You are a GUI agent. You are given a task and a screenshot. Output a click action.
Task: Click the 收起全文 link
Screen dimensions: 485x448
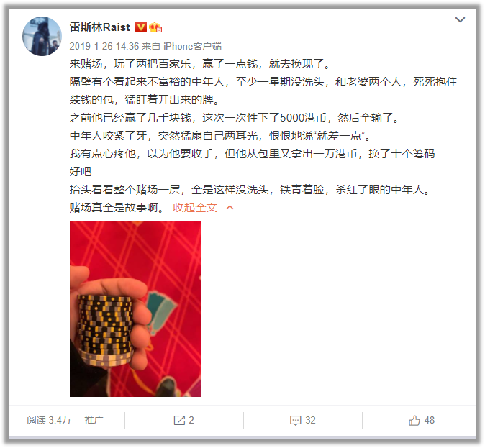pyautogui.click(x=195, y=208)
